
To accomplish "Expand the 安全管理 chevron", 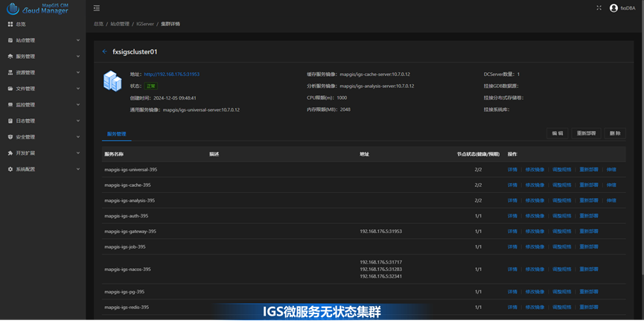I will coord(78,137).
